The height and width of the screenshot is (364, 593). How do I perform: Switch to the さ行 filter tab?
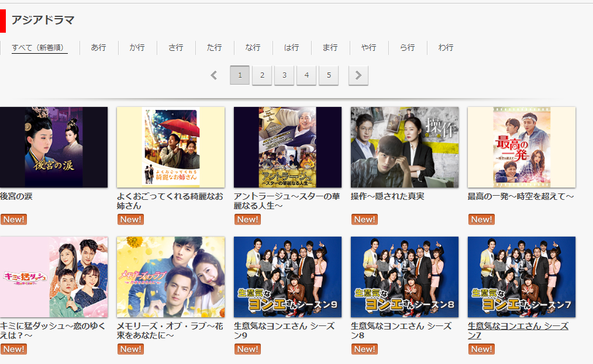[x=175, y=47]
